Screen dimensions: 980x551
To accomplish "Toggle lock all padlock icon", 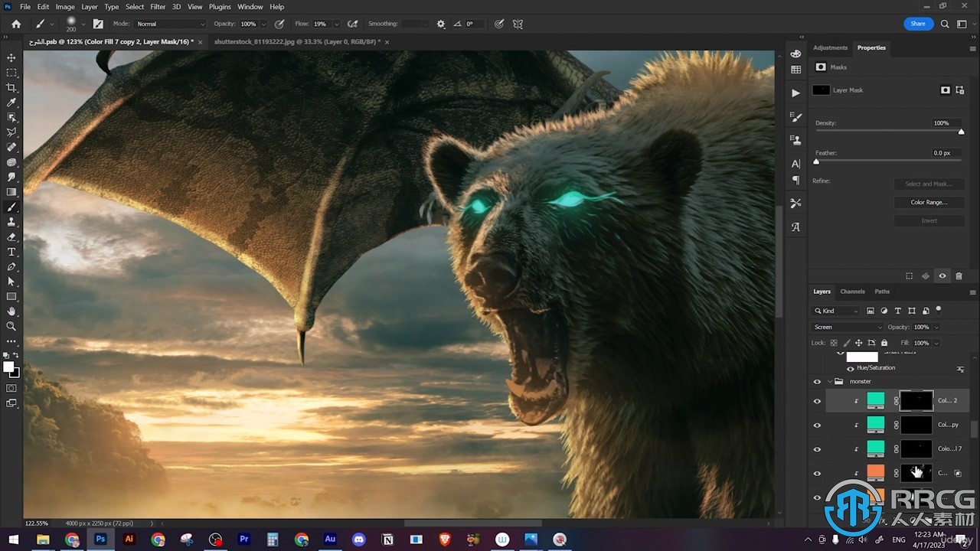I will [884, 343].
